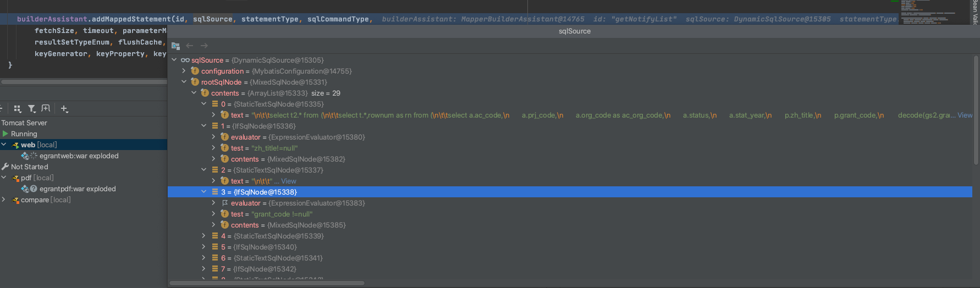980x288 pixels.
Task: Open the Filter funnel in Services toolbar
Action: click(x=32, y=109)
